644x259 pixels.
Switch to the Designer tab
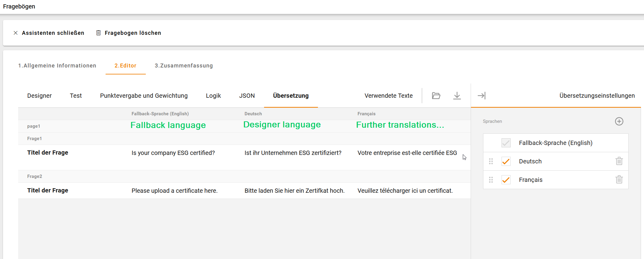(x=39, y=96)
